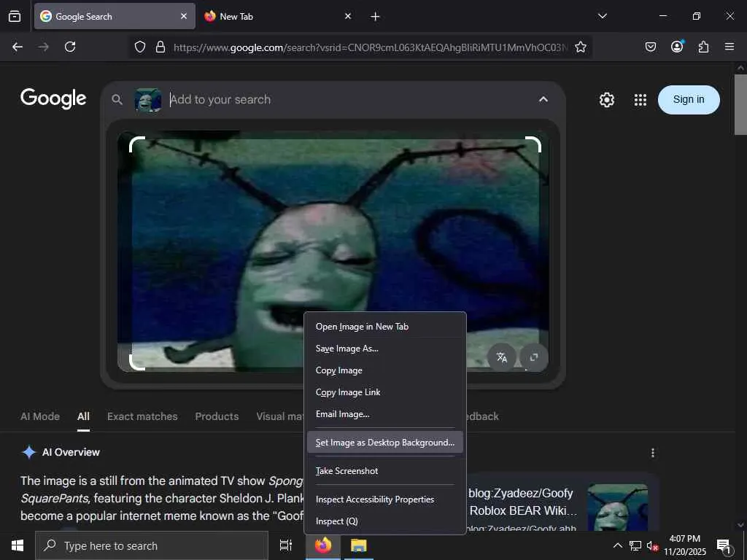Screen dimensions: 747x560
Task: Open AI Overview three-dot options
Action: (x=653, y=452)
